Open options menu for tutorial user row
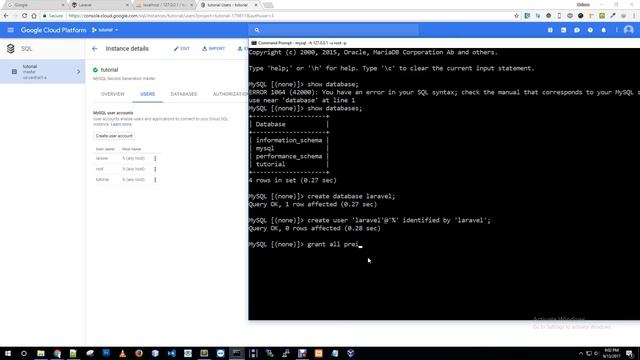The height and width of the screenshot is (360, 640). pos(155,180)
